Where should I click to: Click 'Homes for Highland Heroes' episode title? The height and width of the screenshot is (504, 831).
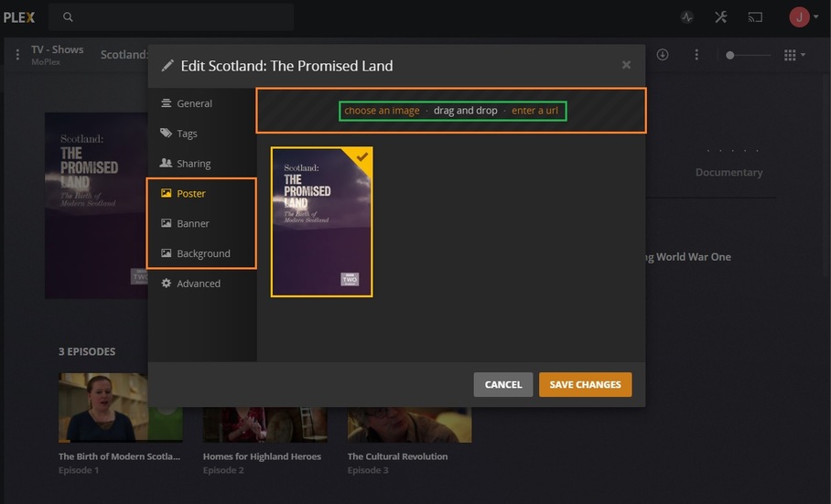[262, 456]
